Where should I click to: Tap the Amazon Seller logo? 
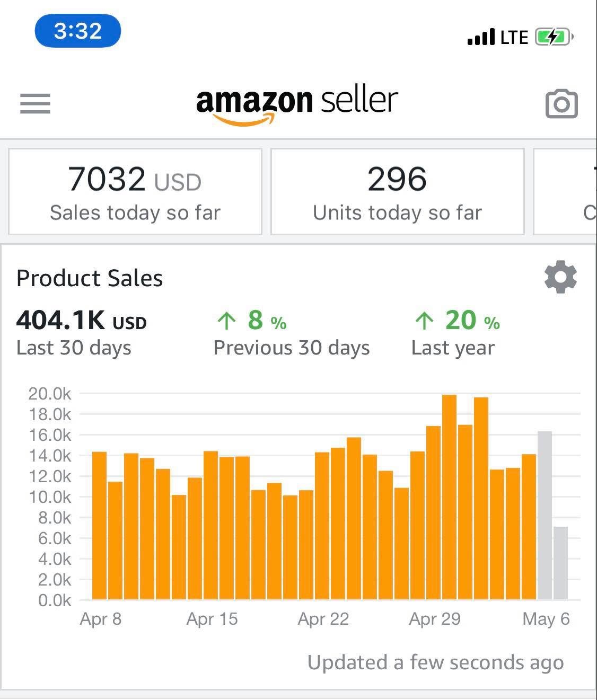point(297,104)
